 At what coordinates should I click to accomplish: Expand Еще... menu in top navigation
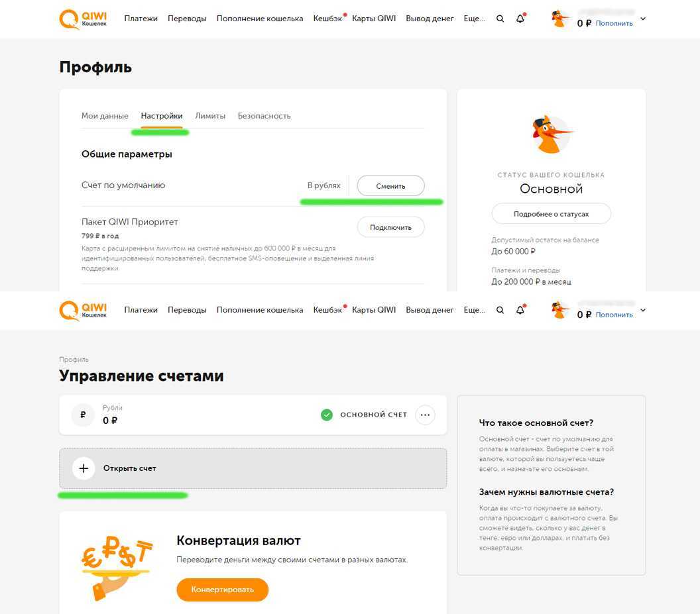(x=474, y=19)
